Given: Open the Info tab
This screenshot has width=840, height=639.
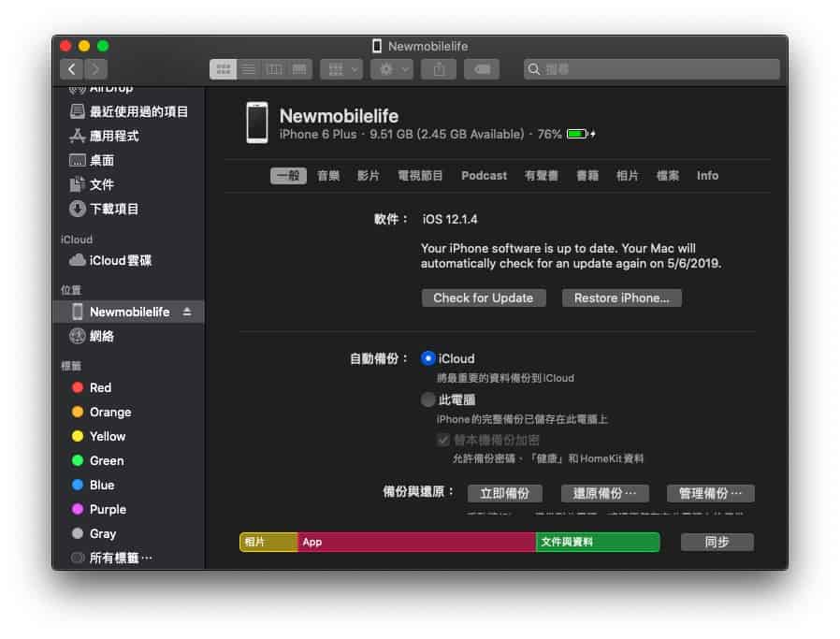Looking at the screenshot, I should pos(707,176).
